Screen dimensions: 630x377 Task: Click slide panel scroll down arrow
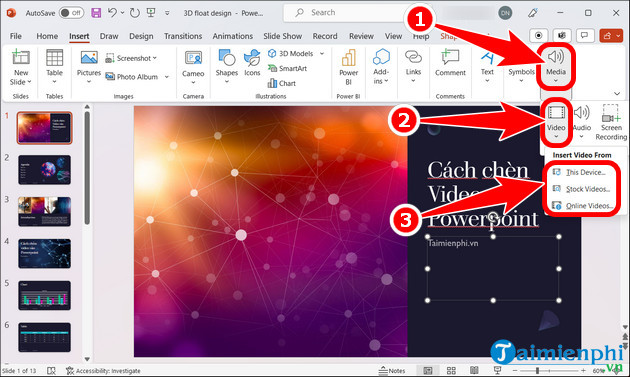87,359
